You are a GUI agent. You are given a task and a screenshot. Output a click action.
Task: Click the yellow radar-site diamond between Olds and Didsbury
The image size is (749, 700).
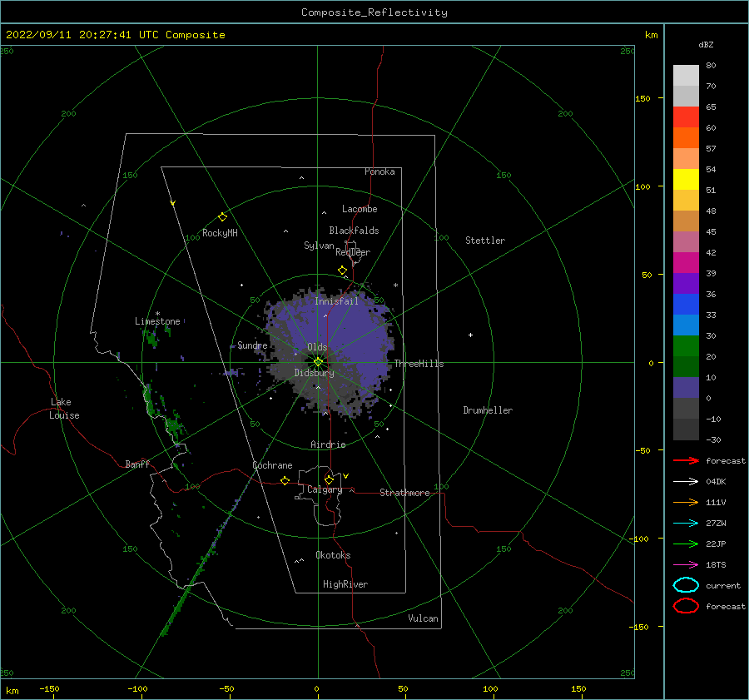pos(318,362)
